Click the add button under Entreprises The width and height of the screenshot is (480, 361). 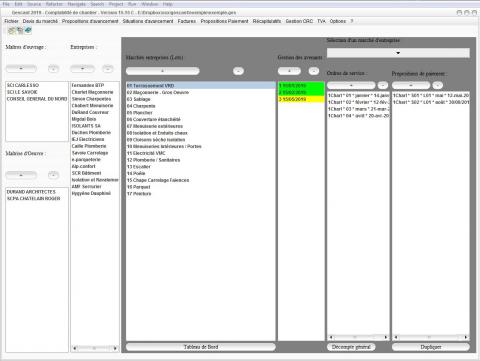pyautogui.click(x=82, y=69)
